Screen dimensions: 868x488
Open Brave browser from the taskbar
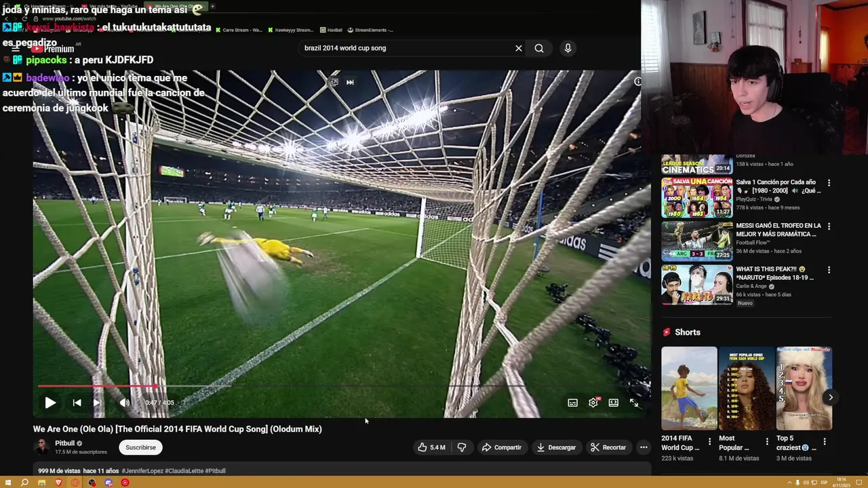[58, 483]
